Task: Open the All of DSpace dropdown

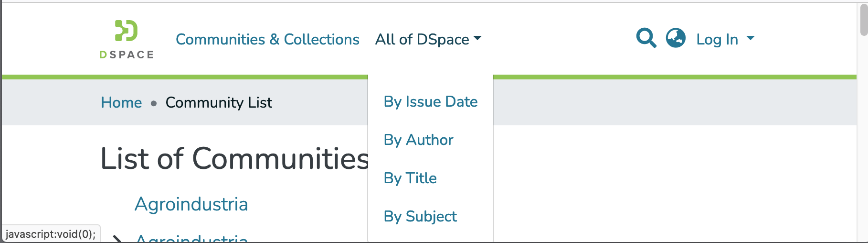Action: pyautogui.click(x=422, y=39)
